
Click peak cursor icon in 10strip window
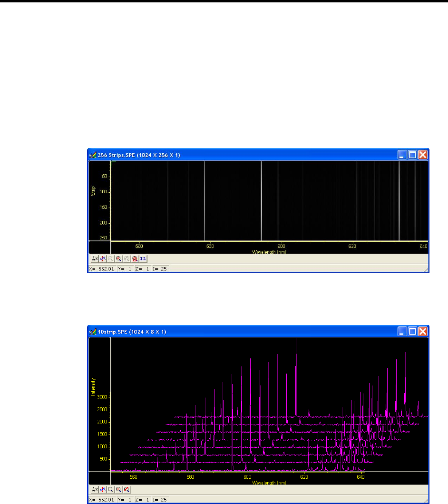pyautogui.click(x=103, y=490)
